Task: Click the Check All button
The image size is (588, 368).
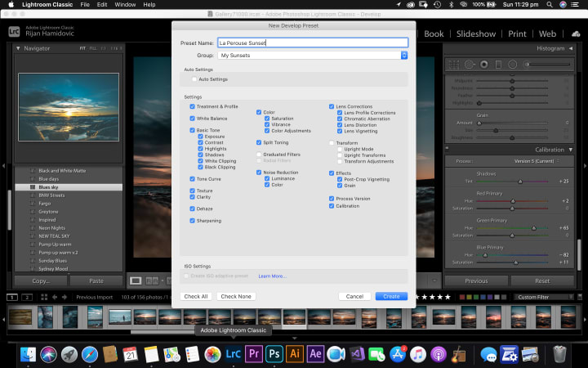Action: pos(196,296)
